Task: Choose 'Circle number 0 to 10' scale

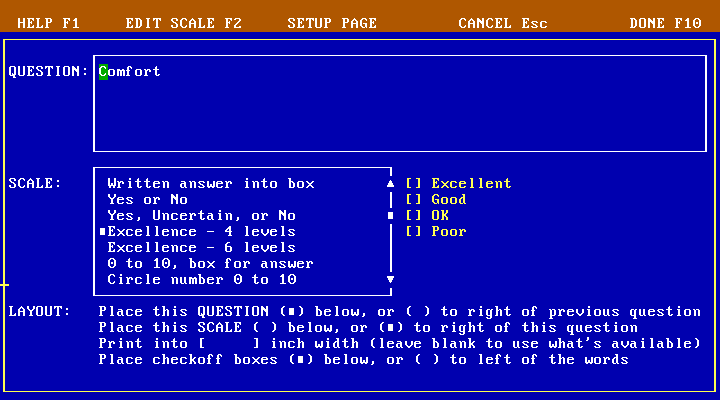Action: point(200,280)
